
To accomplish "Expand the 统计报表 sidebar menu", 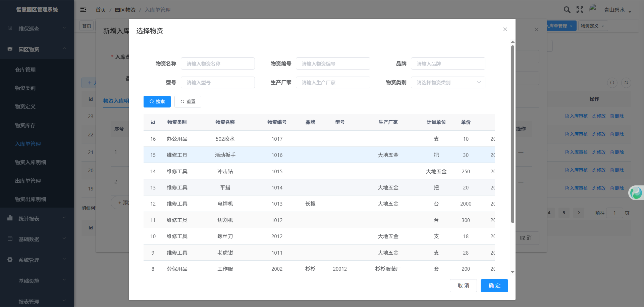I will click(x=37, y=219).
